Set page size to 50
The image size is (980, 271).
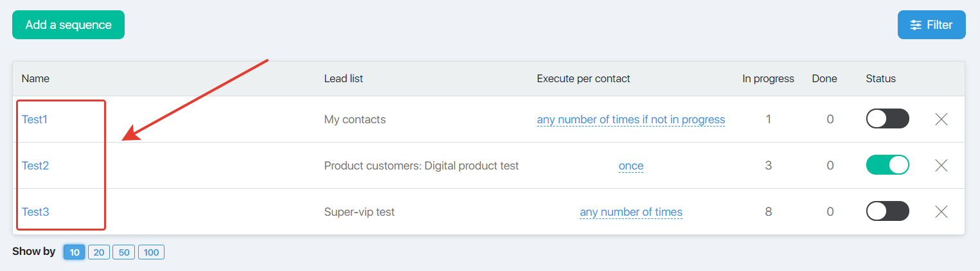[x=124, y=252]
